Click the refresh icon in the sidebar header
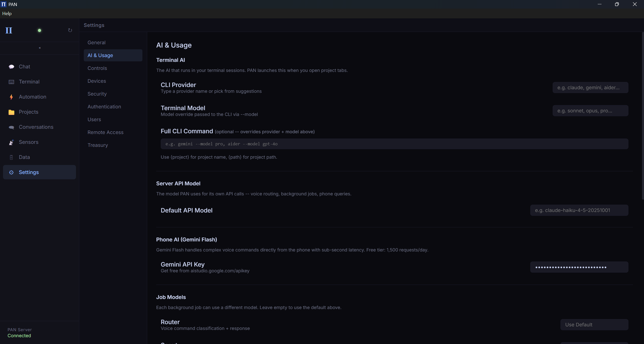644x344 pixels. pyautogui.click(x=70, y=30)
